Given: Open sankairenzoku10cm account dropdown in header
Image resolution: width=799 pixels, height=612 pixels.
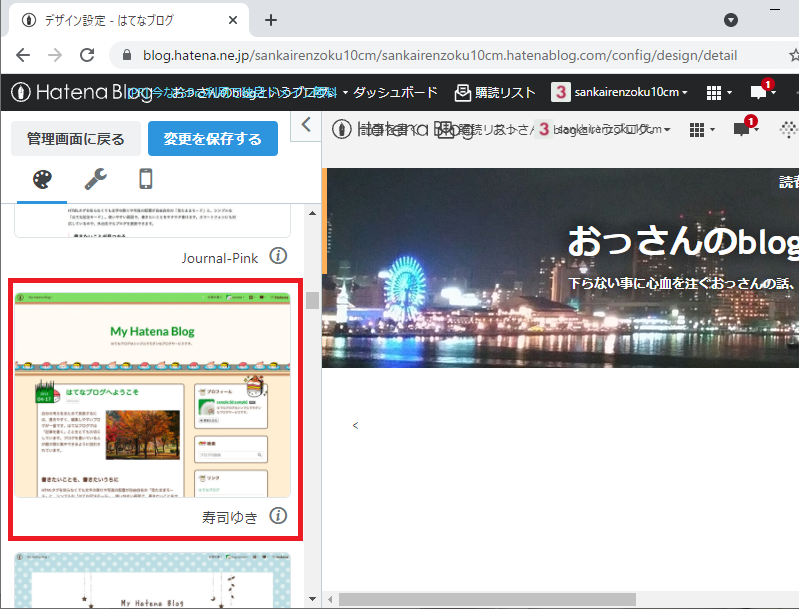Looking at the screenshot, I should click(620, 92).
